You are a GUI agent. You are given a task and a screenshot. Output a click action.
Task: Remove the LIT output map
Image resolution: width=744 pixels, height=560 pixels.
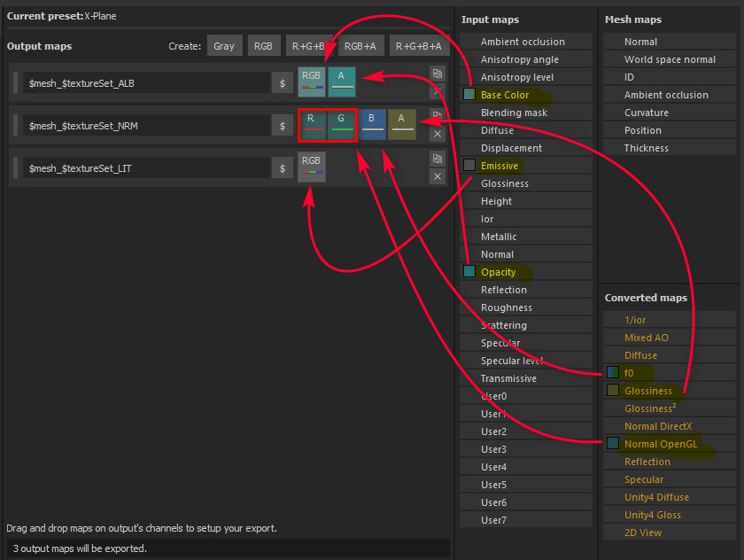tap(438, 176)
